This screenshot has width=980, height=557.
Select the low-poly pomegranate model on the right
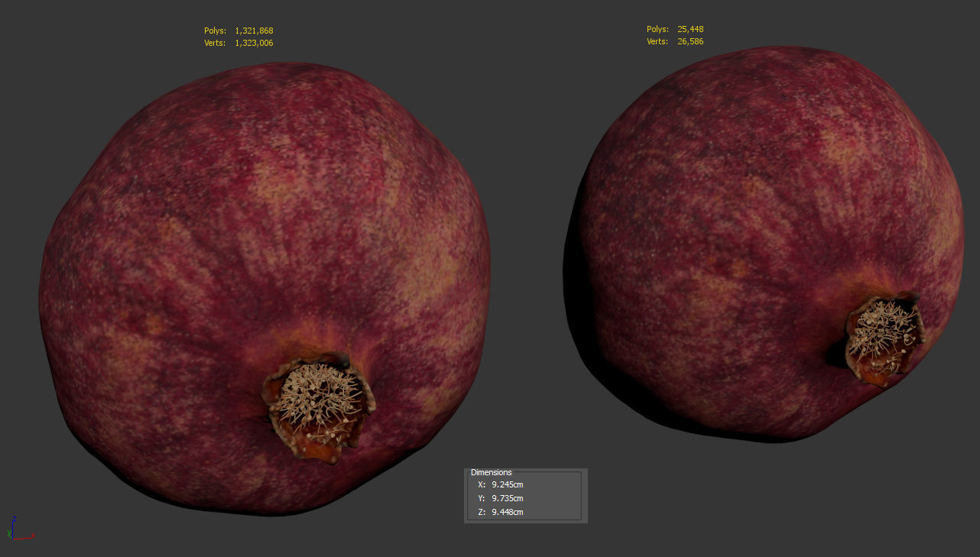click(x=763, y=244)
